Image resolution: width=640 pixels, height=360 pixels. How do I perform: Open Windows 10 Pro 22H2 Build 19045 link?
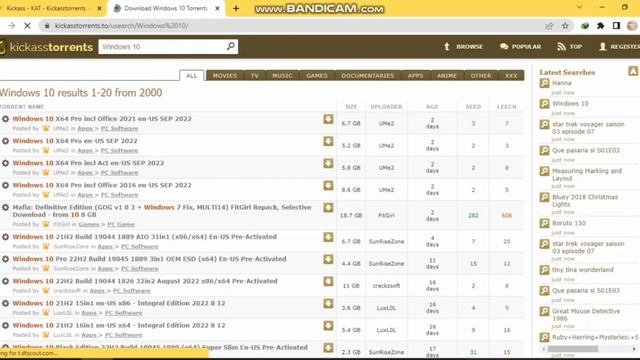(x=149, y=259)
